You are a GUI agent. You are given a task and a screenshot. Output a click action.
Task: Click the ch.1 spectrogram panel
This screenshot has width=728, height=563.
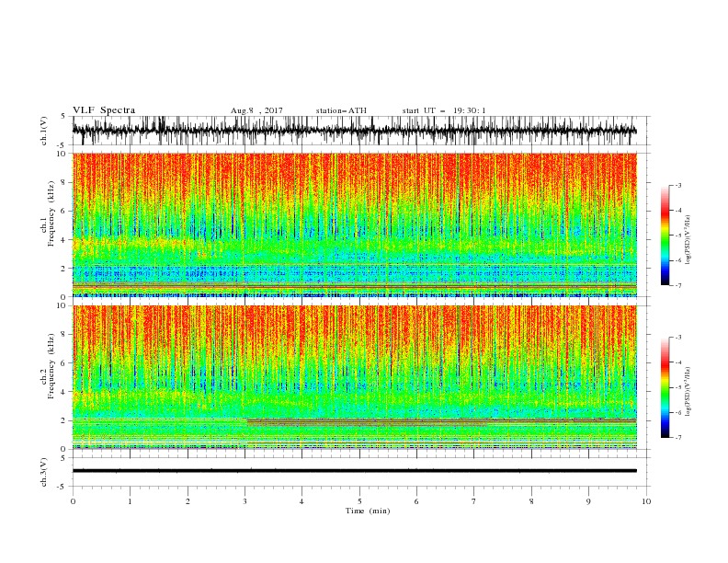coord(354,224)
